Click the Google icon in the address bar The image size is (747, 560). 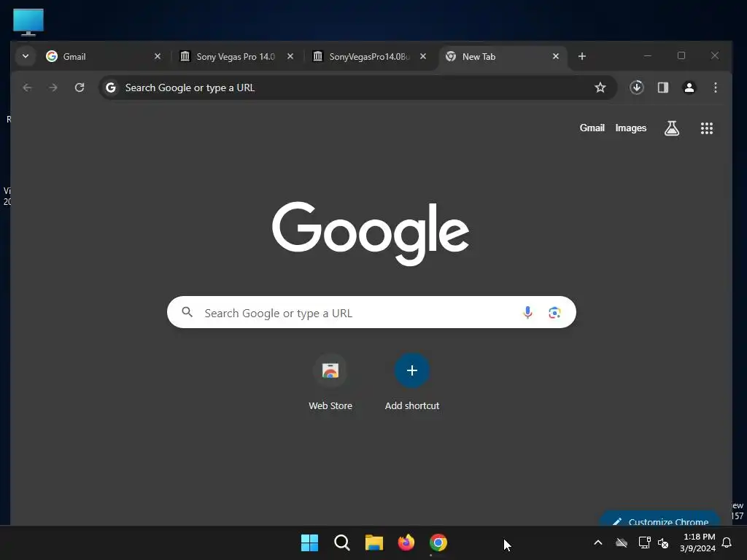pyautogui.click(x=111, y=87)
